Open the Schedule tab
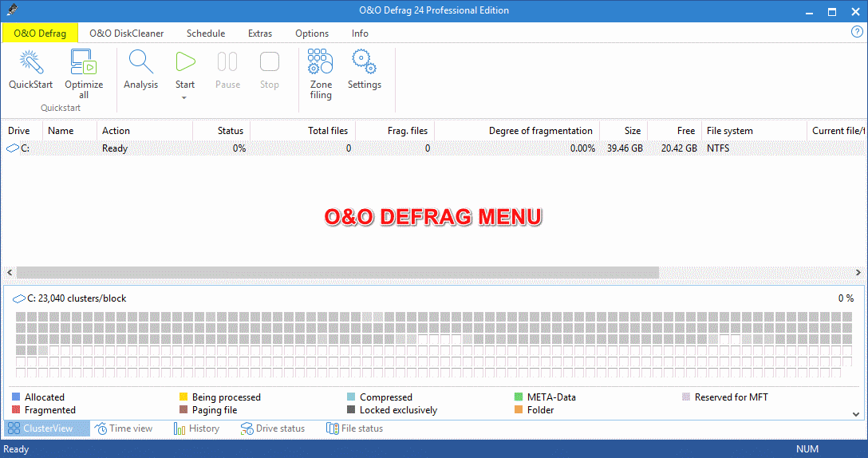 206,34
